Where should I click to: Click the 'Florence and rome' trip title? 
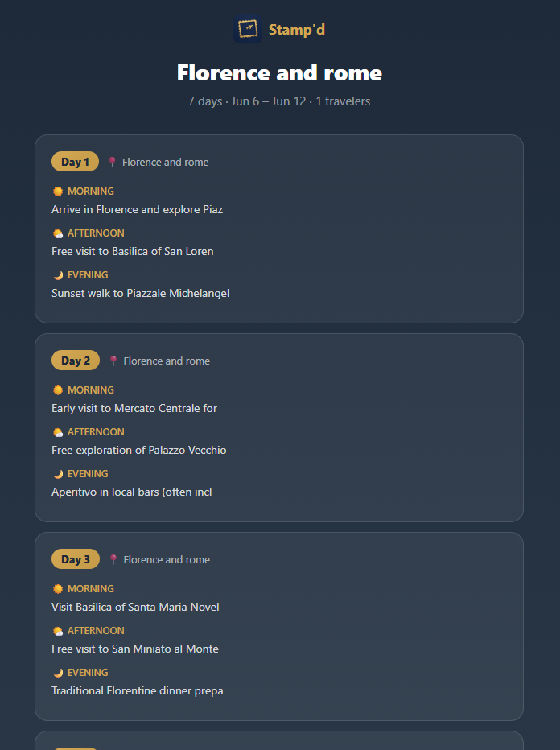(279, 72)
